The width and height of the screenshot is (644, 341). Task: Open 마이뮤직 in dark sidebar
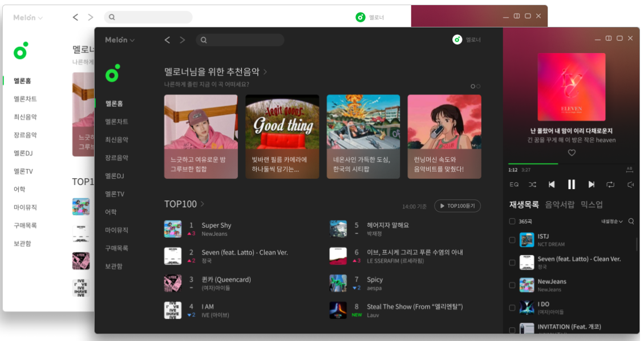[116, 230]
